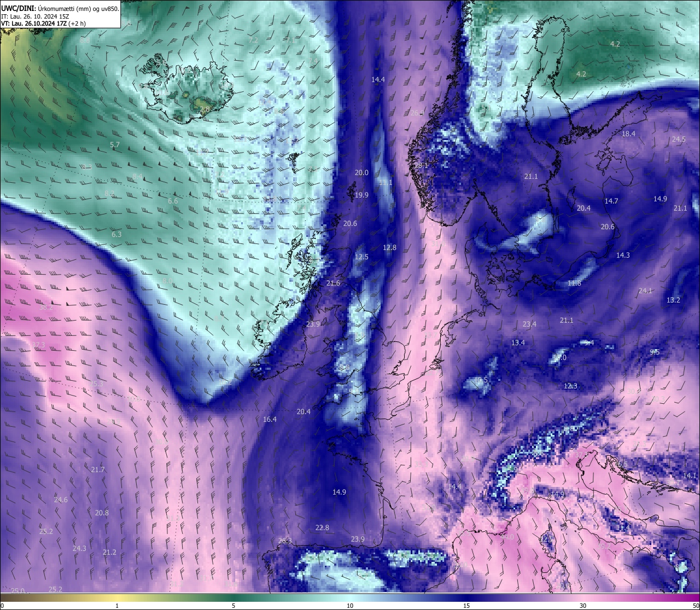Click the 'VT: Lau. 26.10.2024 17Z (+2 h)' line
This screenshot has width=700, height=610.
tap(43, 24)
